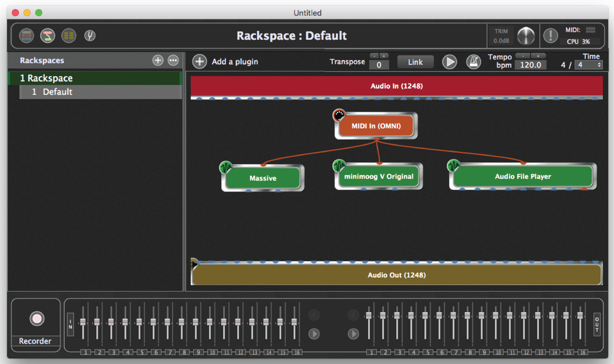The image size is (614, 364).
Task: Click the minimoog V waveform icon
Action: tap(339, 166)
